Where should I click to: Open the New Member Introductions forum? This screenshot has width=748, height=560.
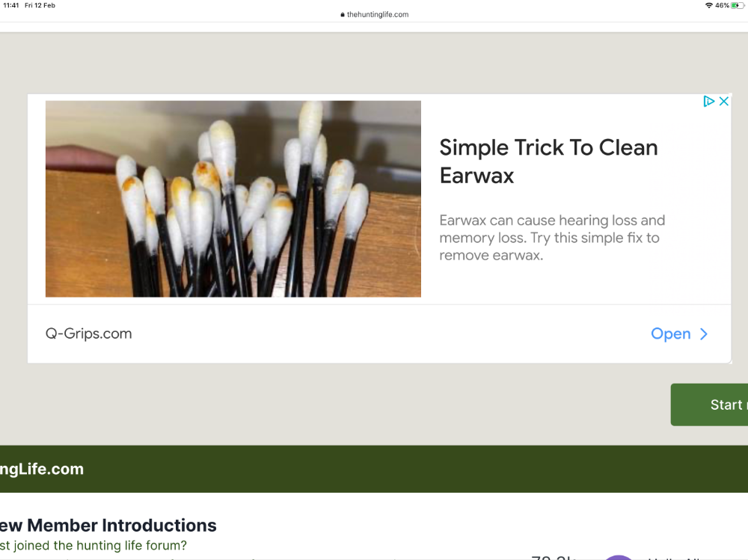tap(108, 525)
